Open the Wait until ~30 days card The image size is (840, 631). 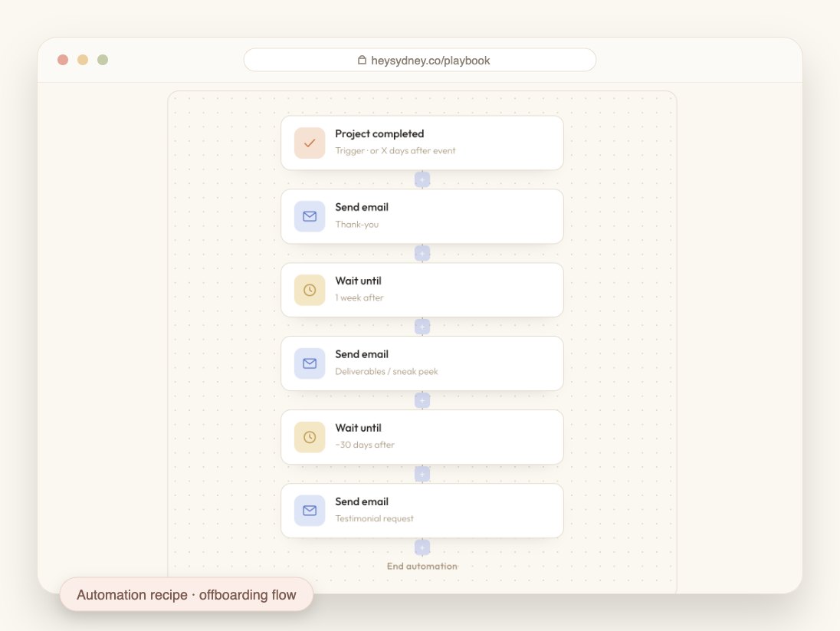tap(422, 438)
